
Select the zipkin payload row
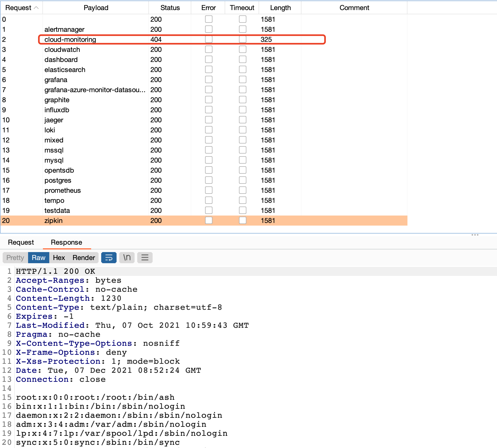click(x=204, y=221)
